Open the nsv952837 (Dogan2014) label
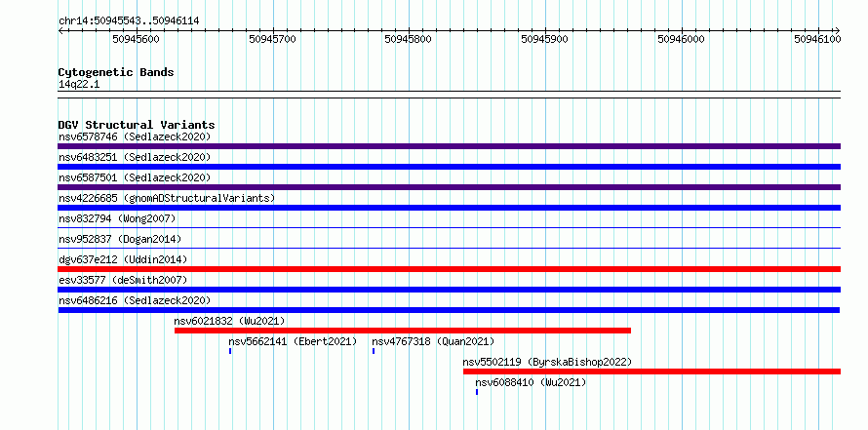The width and height of the screenshot is (868, 430). point(120,239)
